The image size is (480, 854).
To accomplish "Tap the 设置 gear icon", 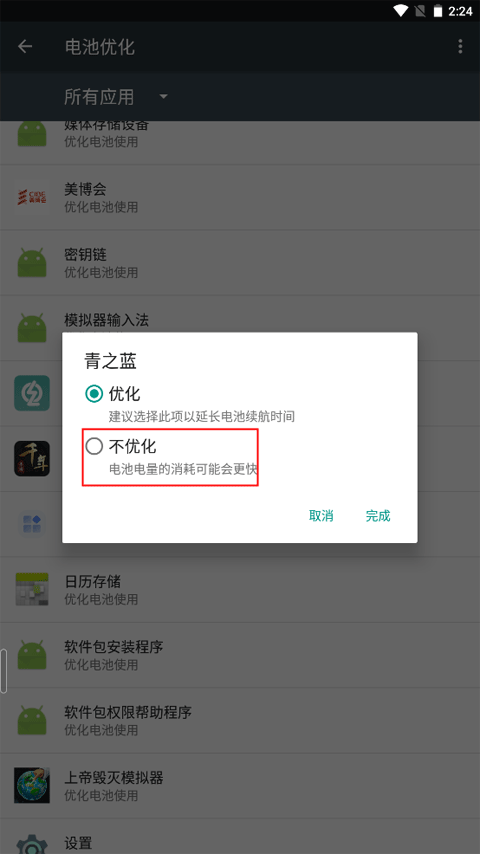I will (x=32, y=843).
